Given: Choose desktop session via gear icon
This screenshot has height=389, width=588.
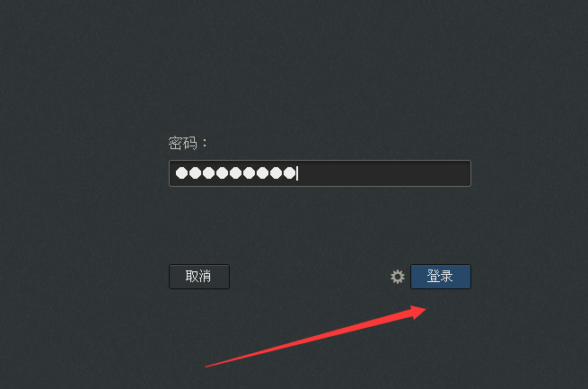Looking at the screenshot, I should pos(398,277).
